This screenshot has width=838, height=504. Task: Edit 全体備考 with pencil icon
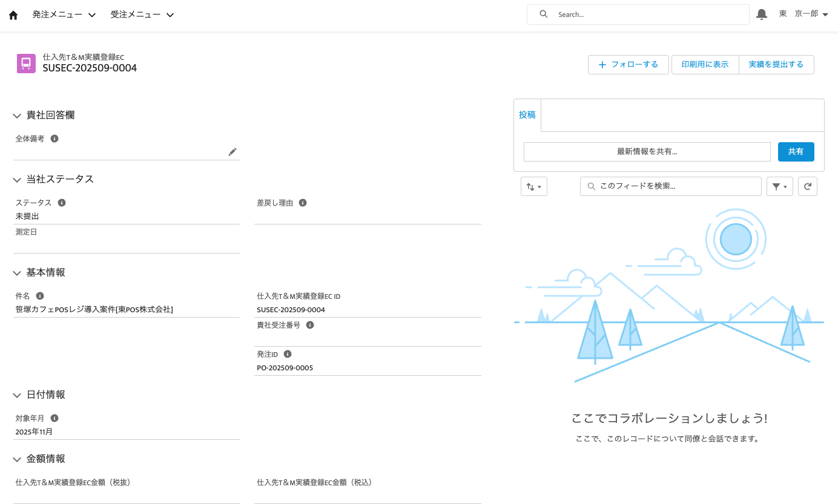[233, 152]
